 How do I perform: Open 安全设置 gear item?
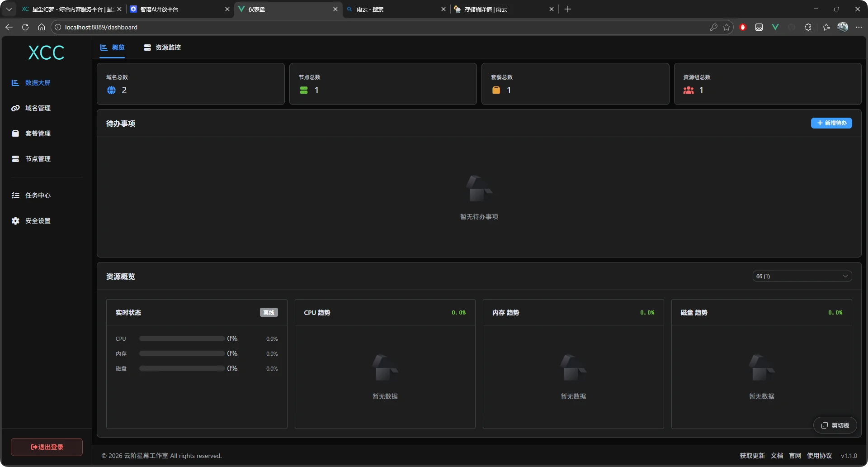tap(38, 221)
